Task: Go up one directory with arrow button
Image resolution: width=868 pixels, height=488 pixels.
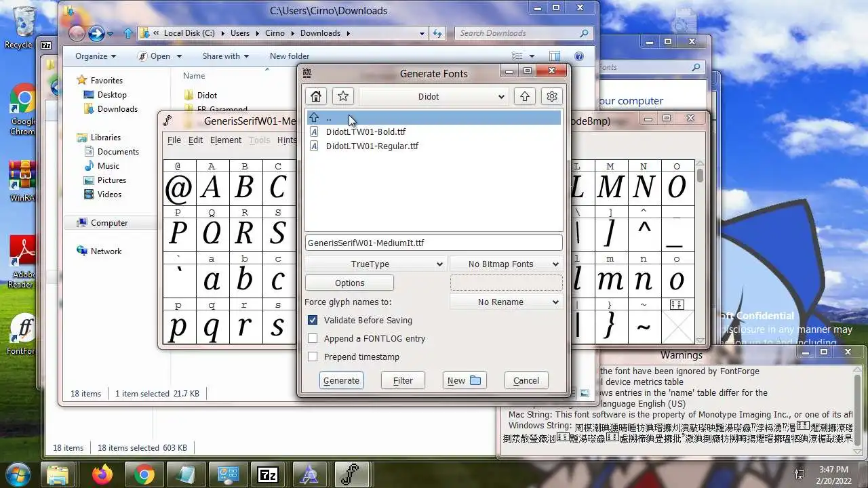Action: (524, 96)
